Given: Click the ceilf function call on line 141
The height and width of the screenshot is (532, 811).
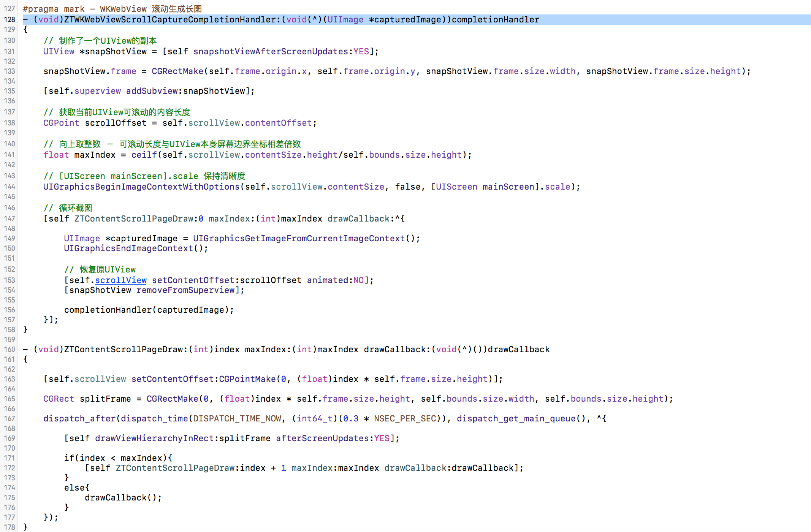Looking at the screenshot, I should tap(144, 155).
